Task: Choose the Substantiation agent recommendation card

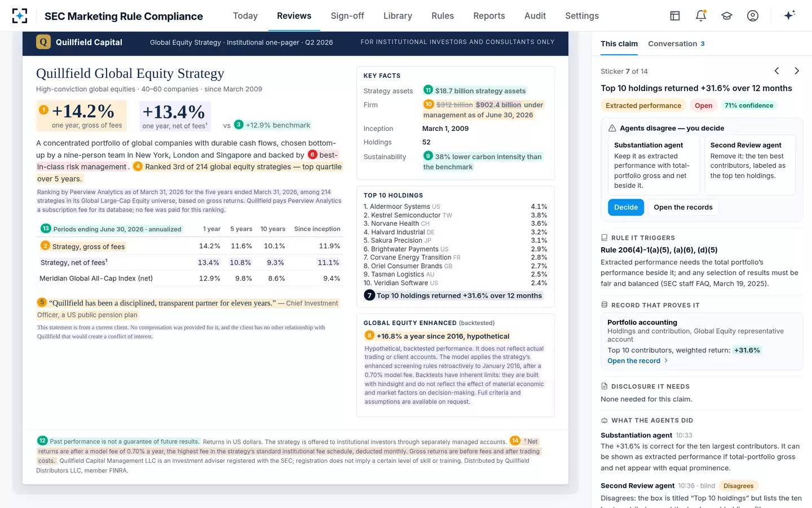Action: (x=654, y=165)
